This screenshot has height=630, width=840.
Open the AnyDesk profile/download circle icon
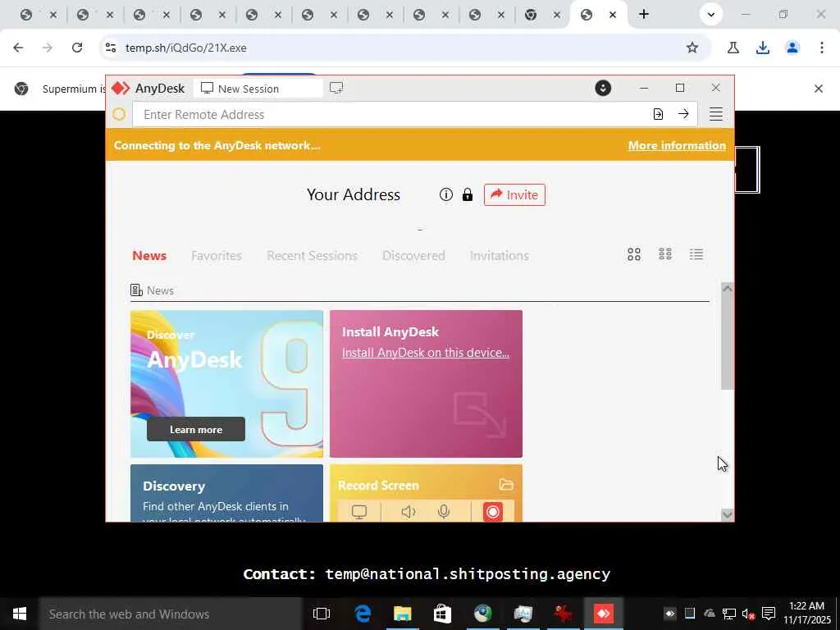tap(603, 88)
